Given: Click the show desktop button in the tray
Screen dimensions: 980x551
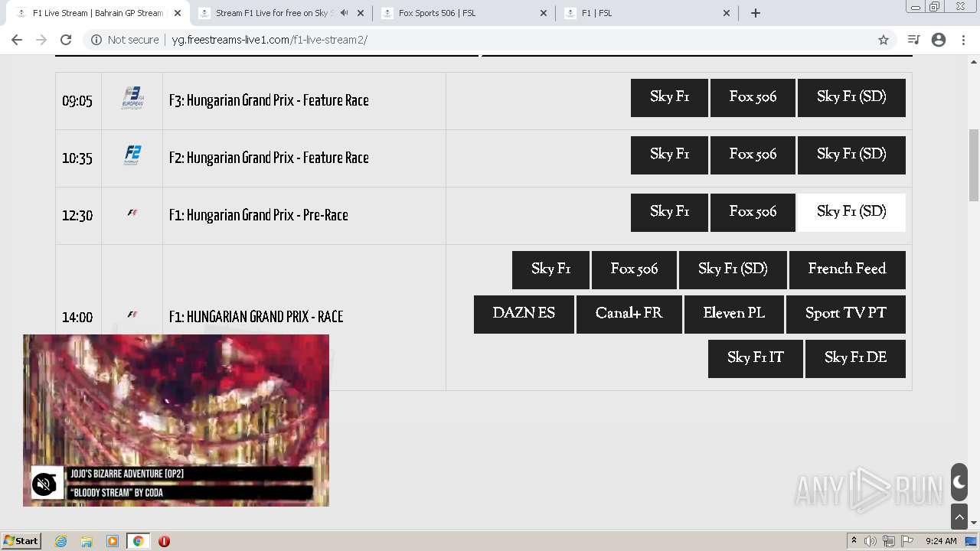Looking at the screenshot, I should (971, 541).
